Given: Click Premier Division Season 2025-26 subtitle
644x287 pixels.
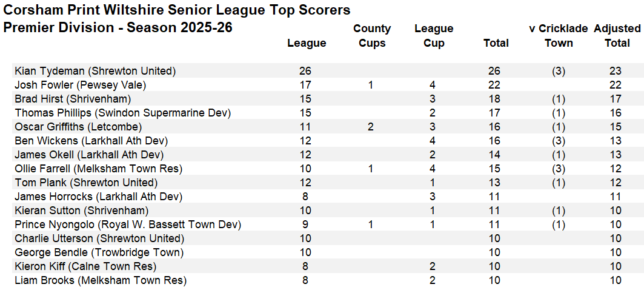Looking at the screenshot, I should coord(118,29).
